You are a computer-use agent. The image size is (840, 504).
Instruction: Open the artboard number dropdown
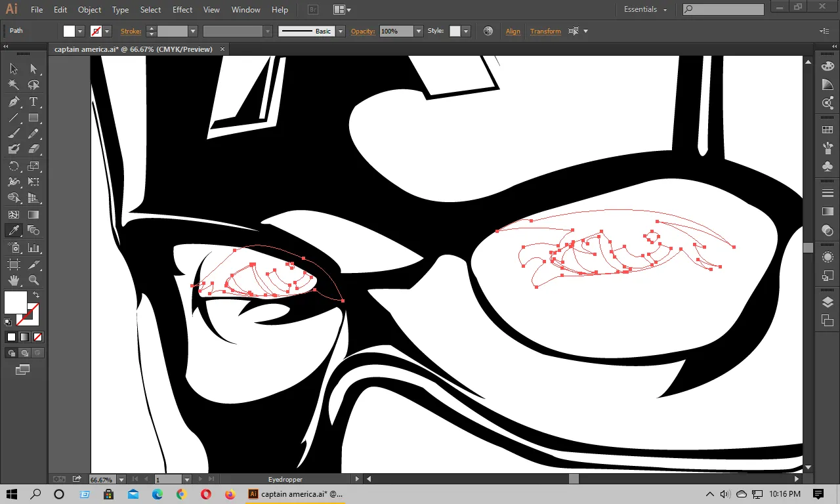click(187, 480)
